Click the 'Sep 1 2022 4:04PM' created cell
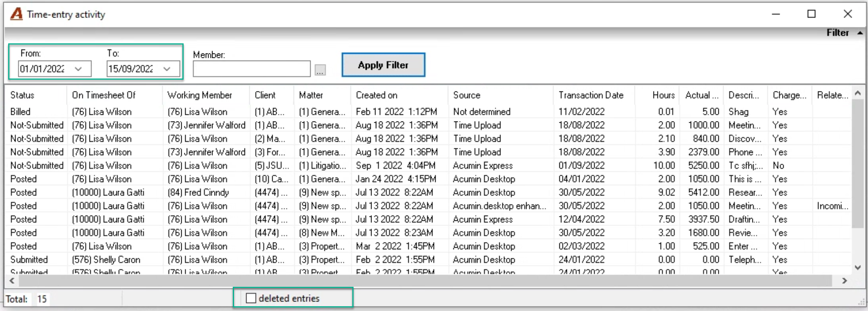The image size is (868, 311). [x=395, y=166]
